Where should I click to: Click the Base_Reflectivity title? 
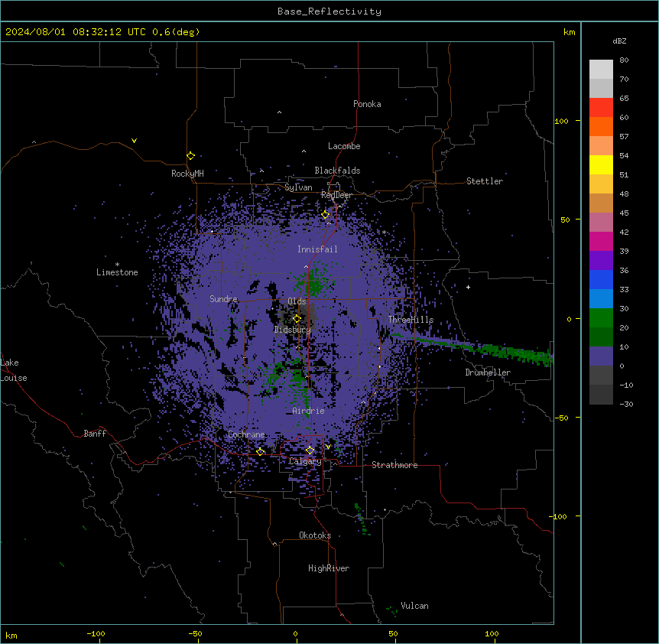[329, 11]
